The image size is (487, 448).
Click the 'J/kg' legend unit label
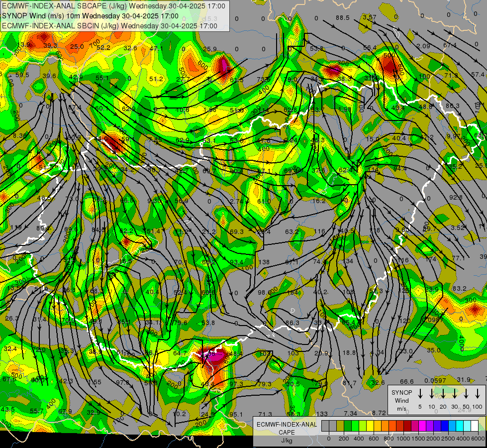point(287,441)
